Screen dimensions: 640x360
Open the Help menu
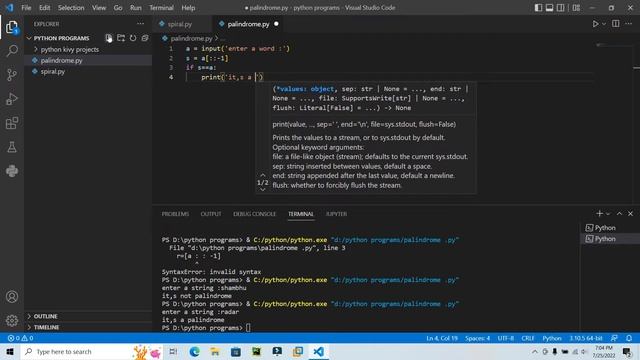point(188,8)
